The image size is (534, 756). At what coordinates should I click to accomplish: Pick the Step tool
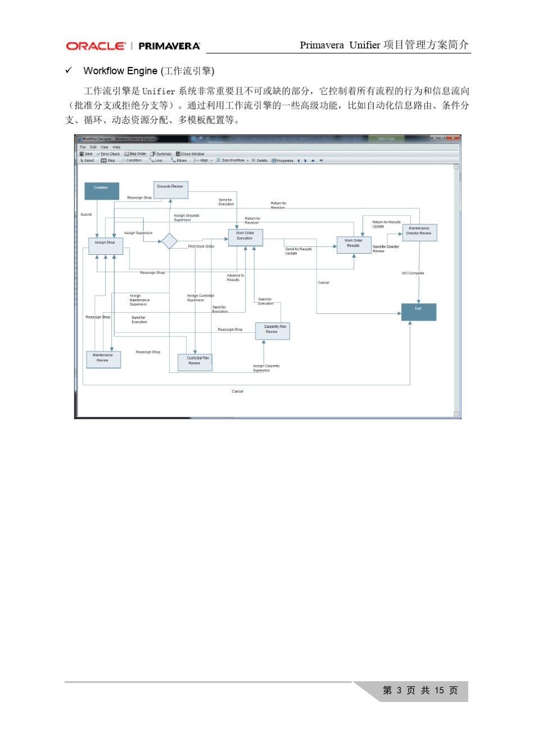coord(108,160)
